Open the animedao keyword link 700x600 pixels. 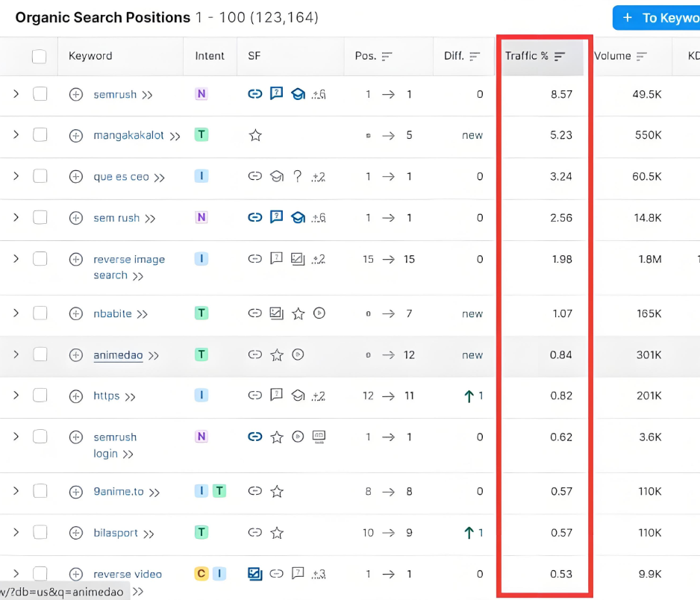(x=118, y=355)
